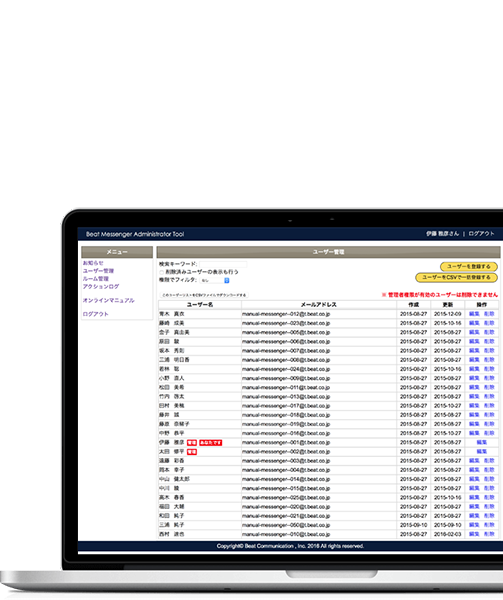
Task: Edit the user with email manual-messenger-011
Action: pos(474,387)
